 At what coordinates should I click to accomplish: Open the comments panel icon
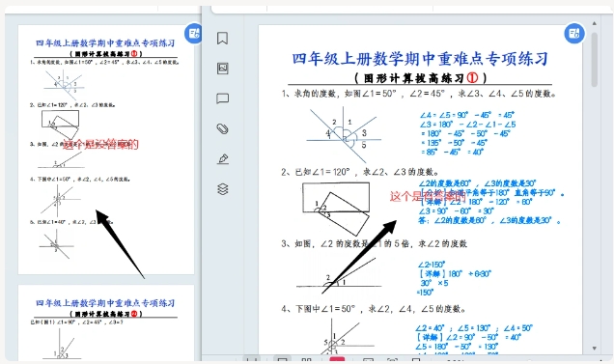click(x=222, y=98)
